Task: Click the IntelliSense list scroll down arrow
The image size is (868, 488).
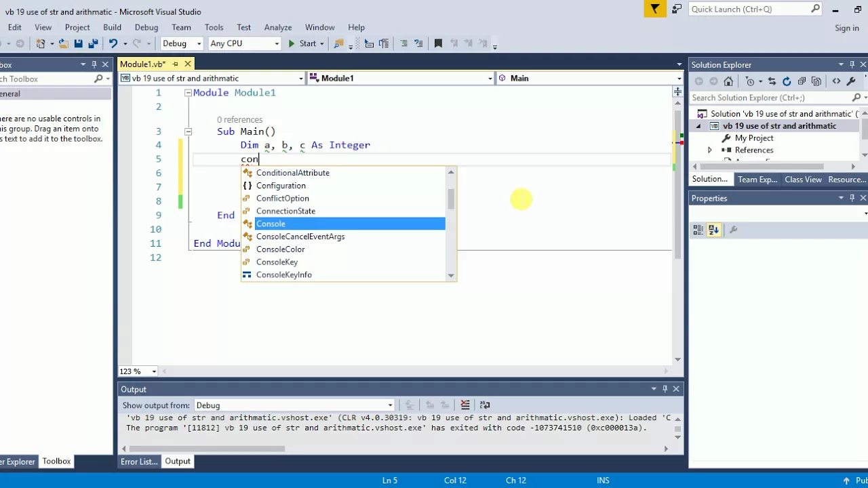Action: click(x=451, y=275)
